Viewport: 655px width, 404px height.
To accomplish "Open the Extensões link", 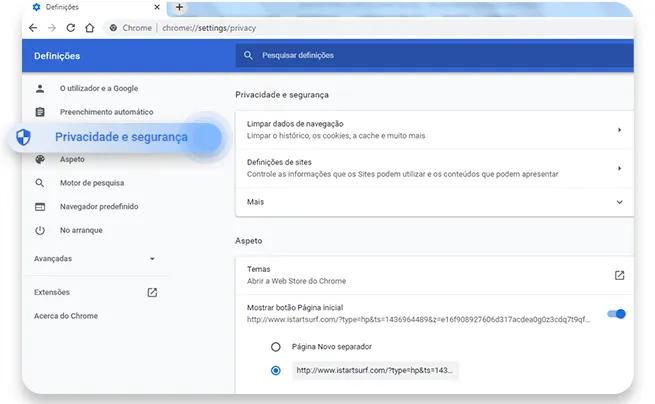I will coord(52,292).
